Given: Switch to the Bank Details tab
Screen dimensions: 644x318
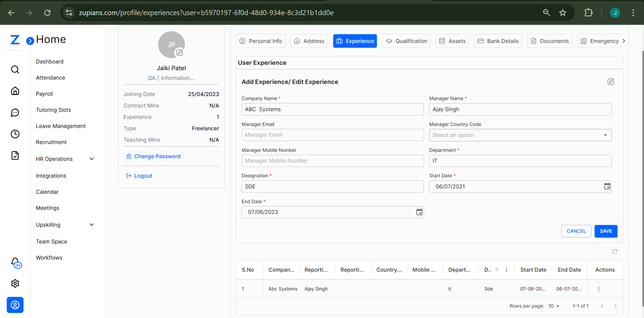Looking at the screenshot, I should [498, 41].
